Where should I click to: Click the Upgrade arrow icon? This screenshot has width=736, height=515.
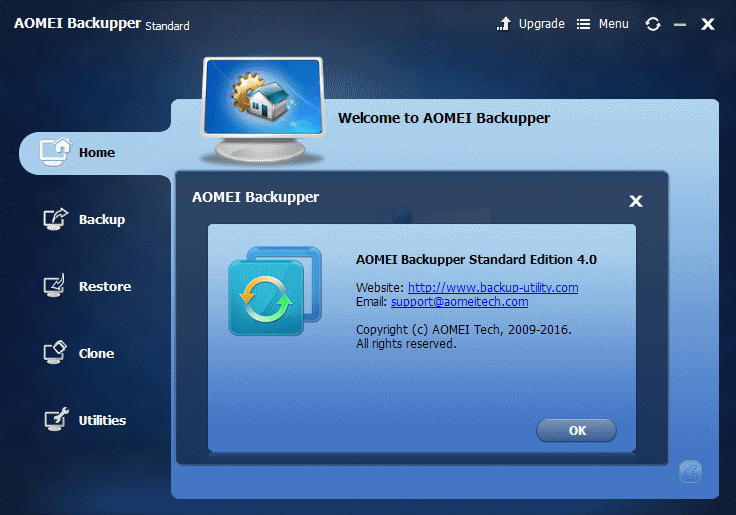point(504,23)
